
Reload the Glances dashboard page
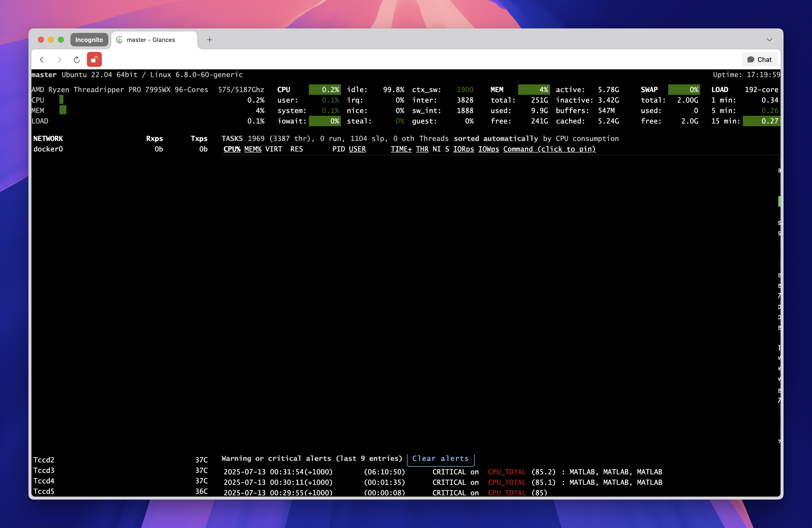pyautogui.click(x=77, y=59)
